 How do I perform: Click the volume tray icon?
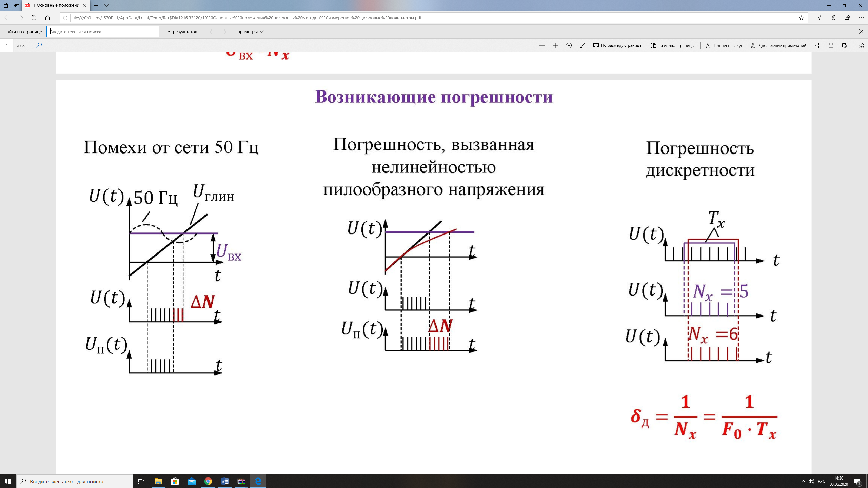(811, 481)
